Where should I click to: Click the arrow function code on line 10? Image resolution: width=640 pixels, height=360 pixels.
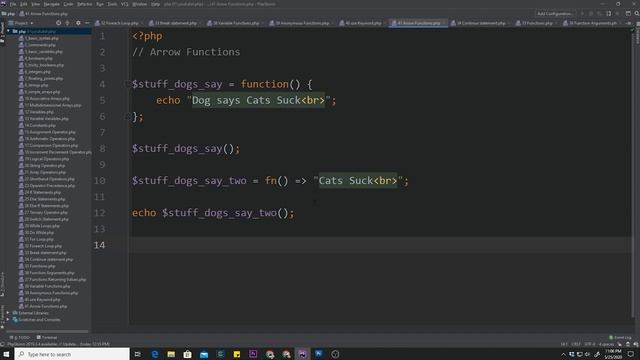[x=270, y=180]
